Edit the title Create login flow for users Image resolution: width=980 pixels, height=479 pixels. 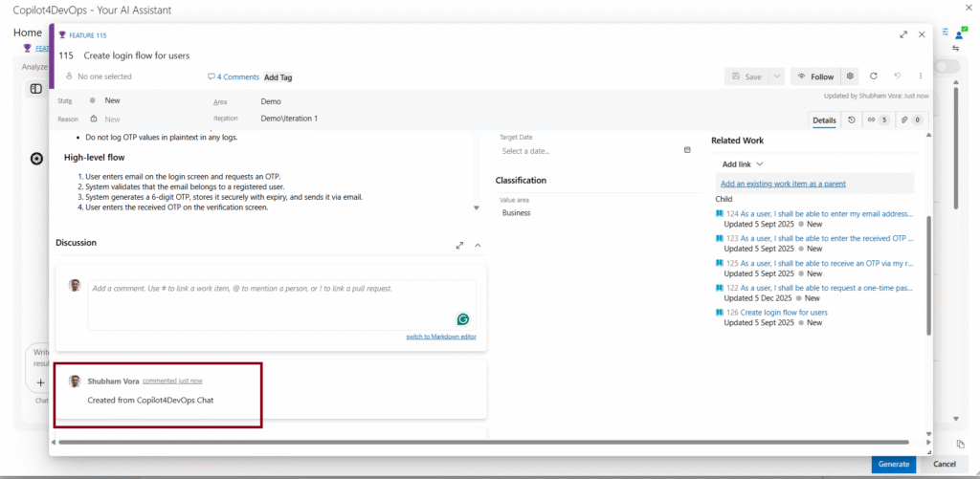click(136, 55)
